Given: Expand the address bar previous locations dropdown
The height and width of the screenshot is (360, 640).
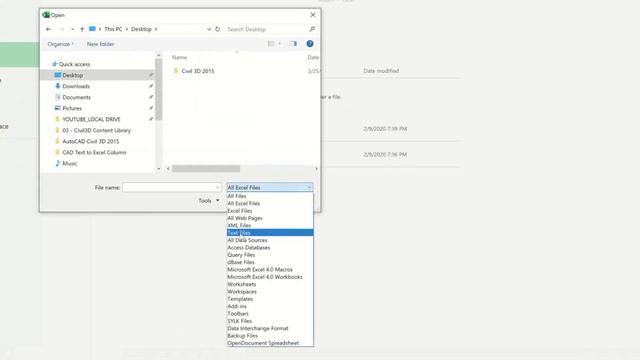Looking at the screenshot, I should tap(209, 29).
